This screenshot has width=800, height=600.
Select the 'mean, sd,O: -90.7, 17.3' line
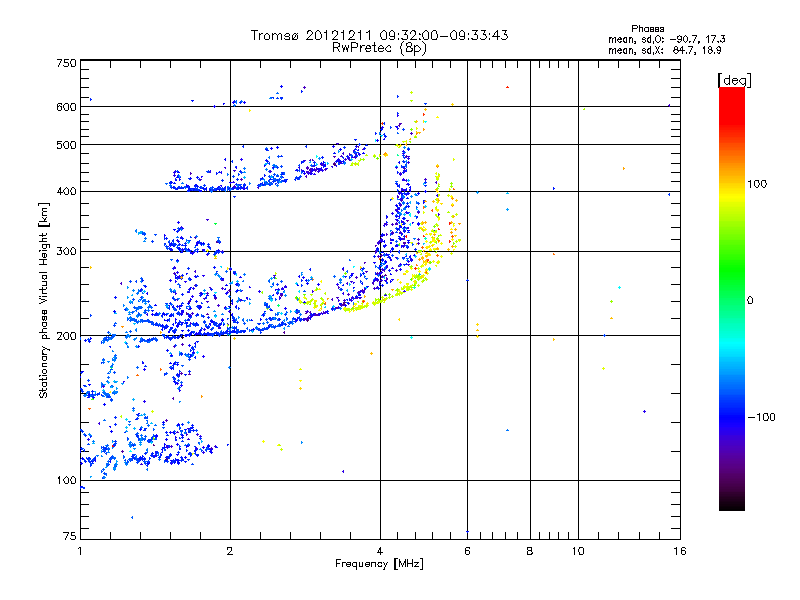pos(666,39)
